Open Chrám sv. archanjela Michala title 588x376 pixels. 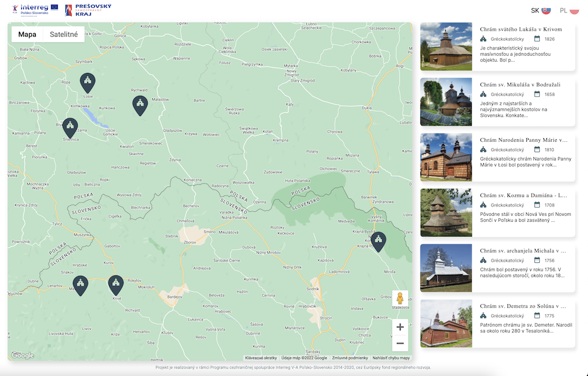pos(523,251)
